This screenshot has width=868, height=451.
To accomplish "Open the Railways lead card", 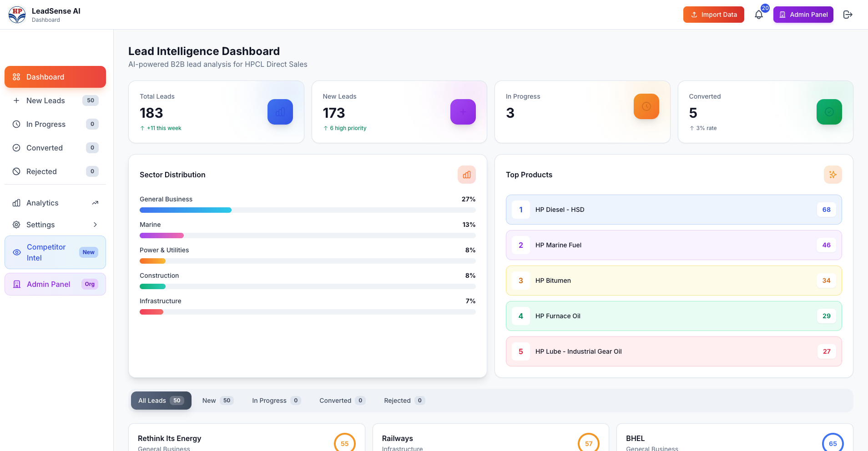I will [x=490, y=437].
